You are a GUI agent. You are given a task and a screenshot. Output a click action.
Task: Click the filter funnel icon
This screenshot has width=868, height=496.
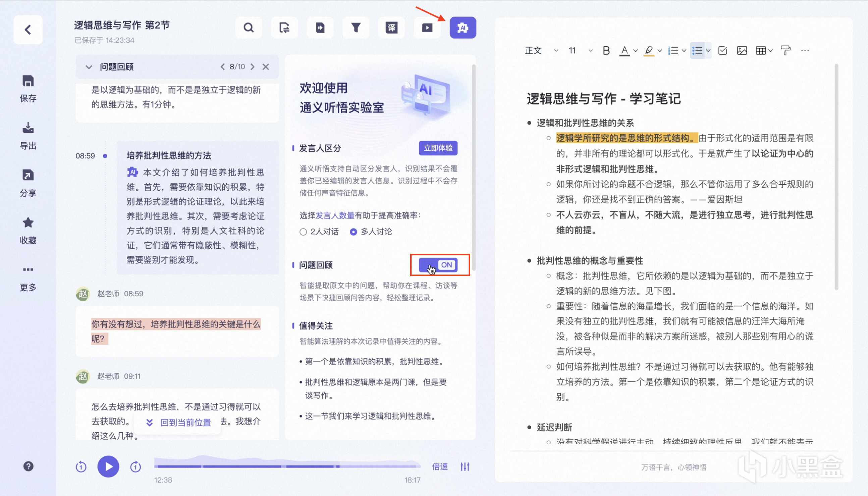(x=356, y=28)
